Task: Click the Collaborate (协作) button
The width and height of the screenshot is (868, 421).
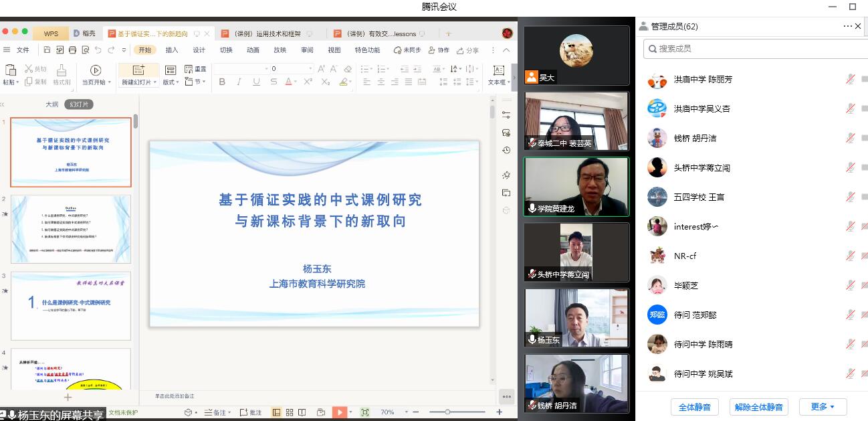Action: (x=439, y=50)
